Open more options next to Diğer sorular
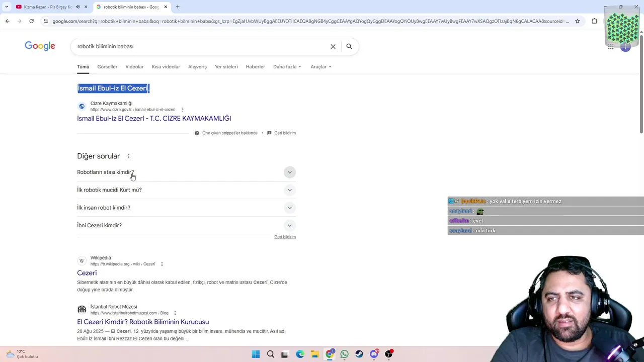 coord(129,156)
